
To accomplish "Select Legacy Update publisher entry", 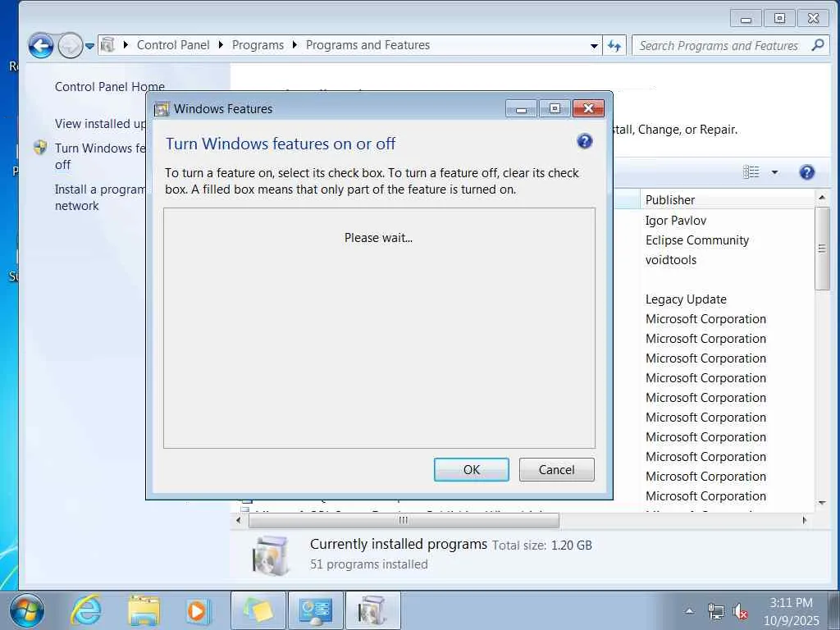I will pos(686,299).
